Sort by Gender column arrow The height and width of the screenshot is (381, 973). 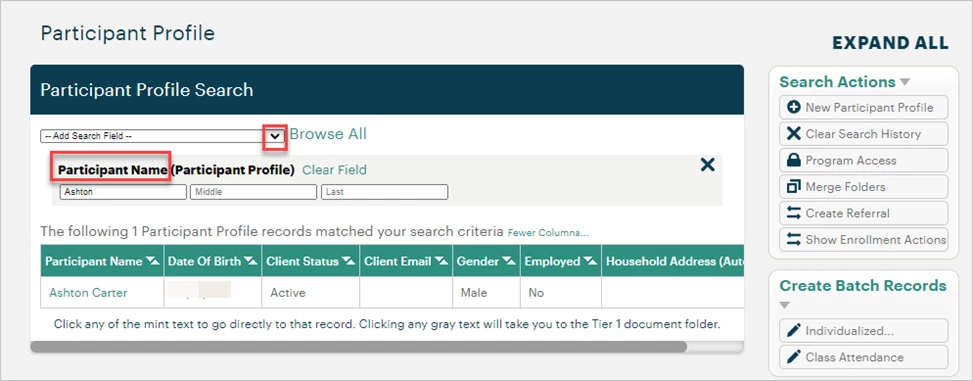point(509,262)
